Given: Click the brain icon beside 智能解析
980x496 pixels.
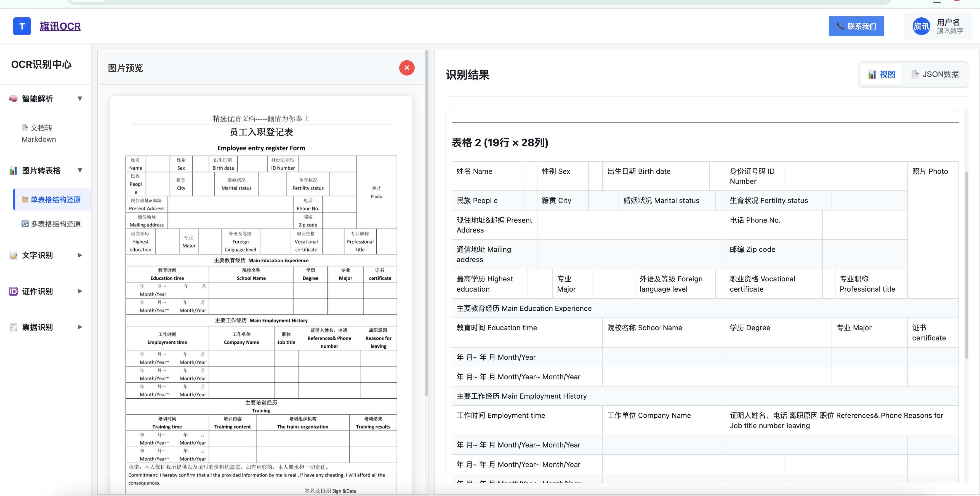Looking at the screenshot, I should [x=13, y=98].
